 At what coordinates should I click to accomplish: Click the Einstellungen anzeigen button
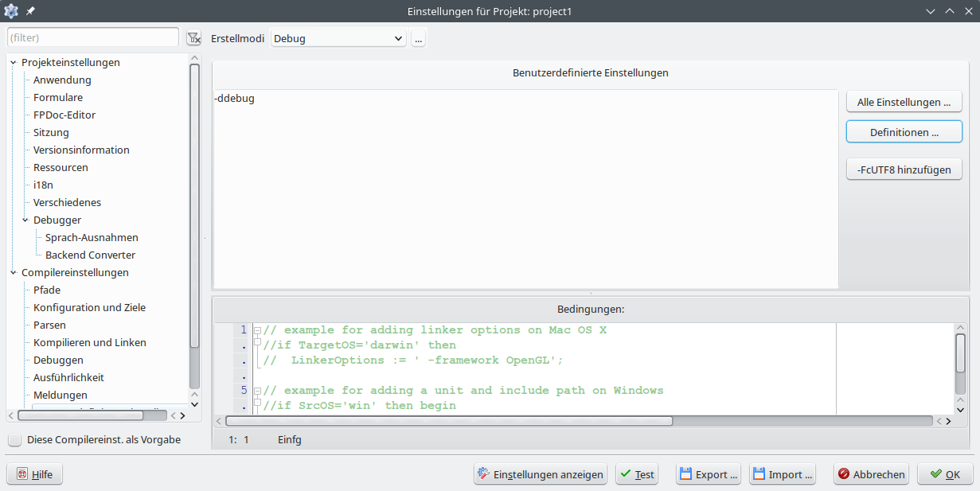coord(541,474)
